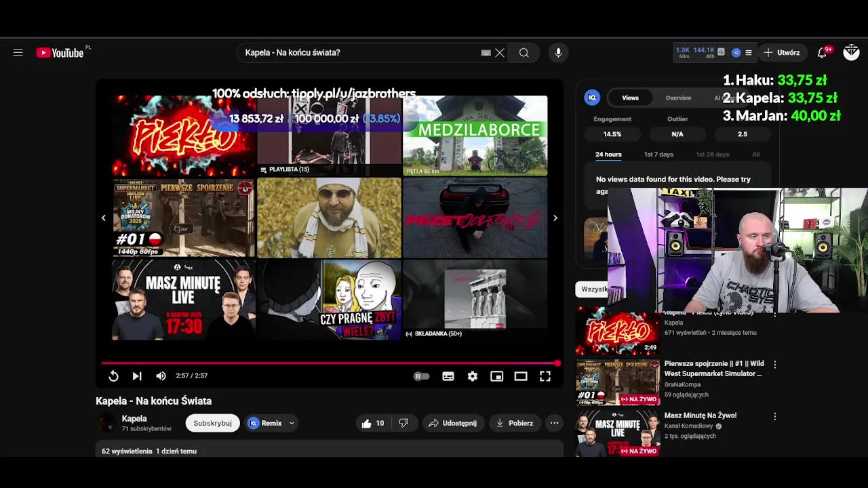Click Pobierz download button
This screenshot has width=868, height=488.
[514, 423]
